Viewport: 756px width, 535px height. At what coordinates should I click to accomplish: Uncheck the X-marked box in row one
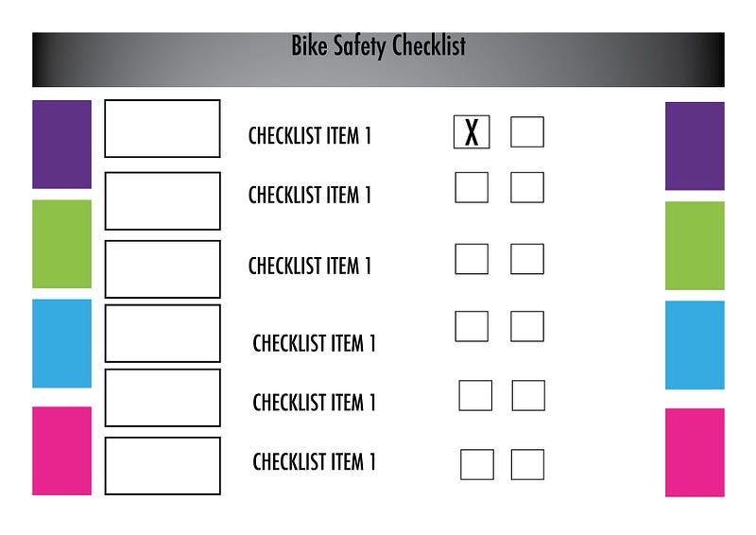472,131
